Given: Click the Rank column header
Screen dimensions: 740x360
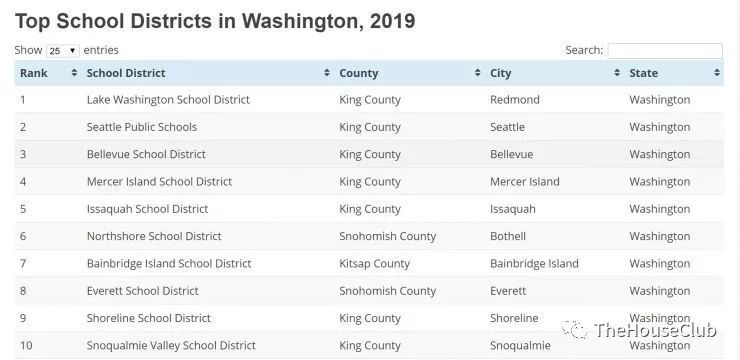Looking at the screenshot, I should click(34, 73).
